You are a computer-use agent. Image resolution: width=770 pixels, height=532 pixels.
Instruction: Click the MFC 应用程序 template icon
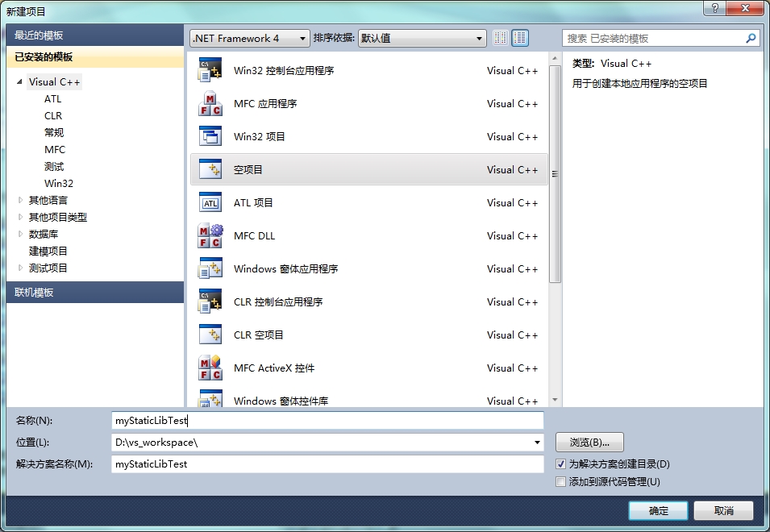click(210, 103)
